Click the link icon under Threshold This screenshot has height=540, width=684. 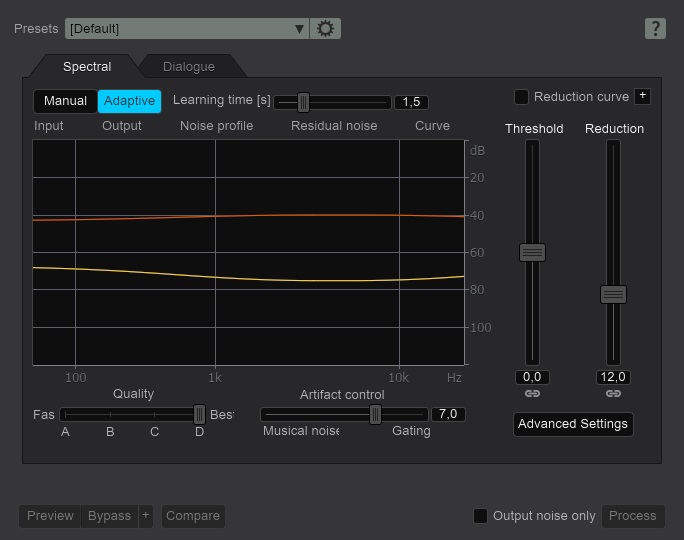(x=532, y=394)
